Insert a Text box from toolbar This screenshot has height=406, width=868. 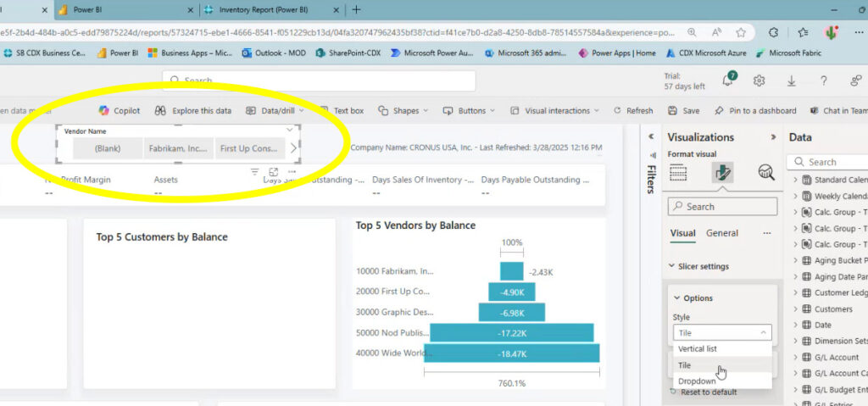342,111
